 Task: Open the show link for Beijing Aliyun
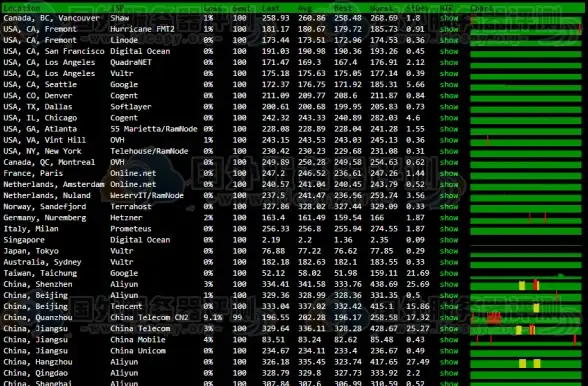[449, 295]
